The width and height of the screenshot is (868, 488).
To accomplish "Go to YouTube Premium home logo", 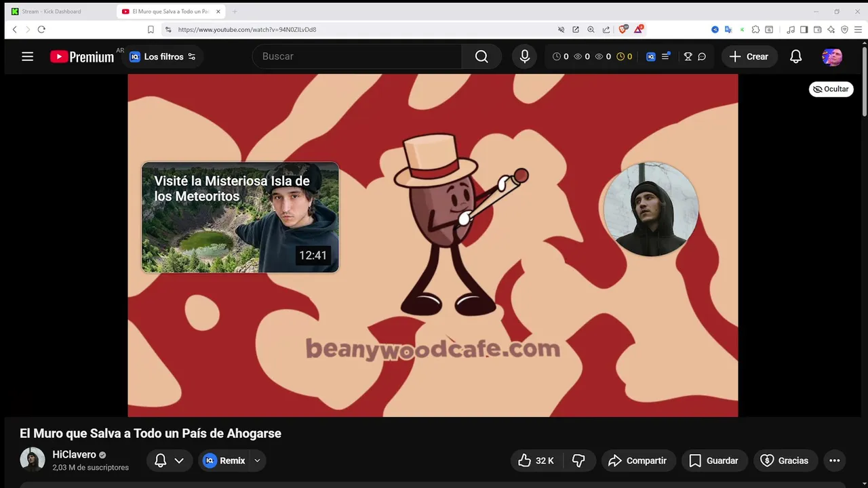I will coord(82,57).
